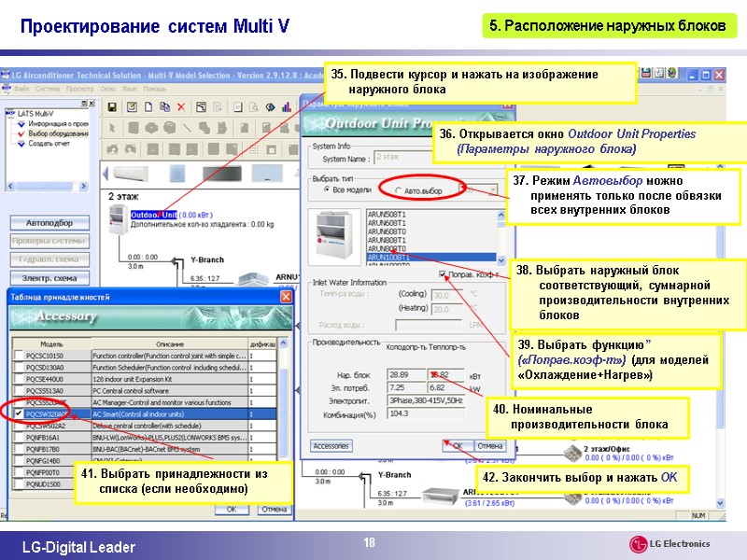Click left arrow of tree panel scrollbar

point(10,186)
